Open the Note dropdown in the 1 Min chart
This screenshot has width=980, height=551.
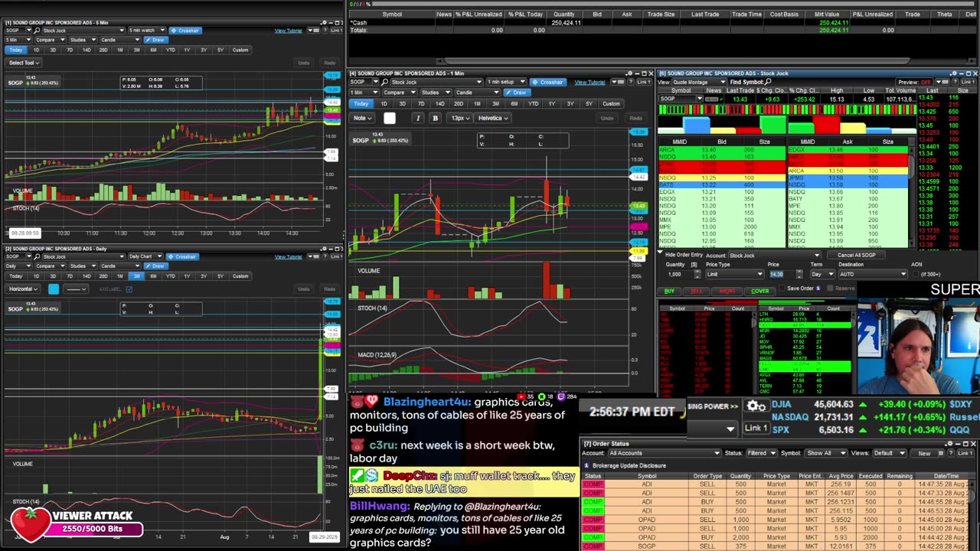[362, 118]
